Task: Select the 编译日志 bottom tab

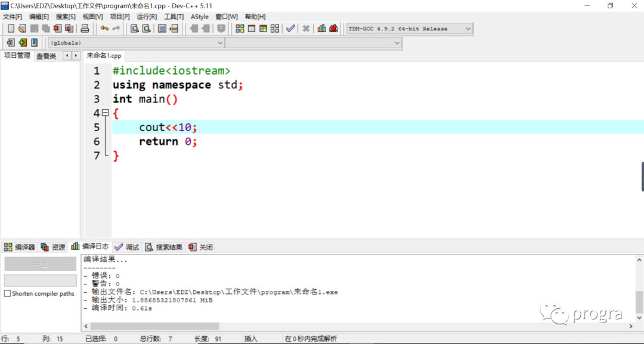Action: point(90,246)
